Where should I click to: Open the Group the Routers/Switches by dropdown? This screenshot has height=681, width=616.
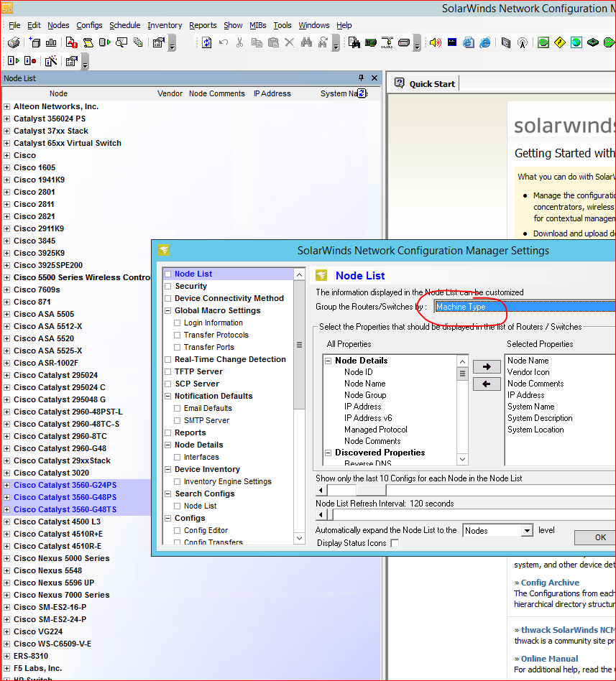pyautogui.click(x=525, y=307)
